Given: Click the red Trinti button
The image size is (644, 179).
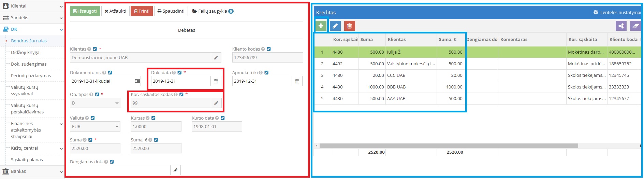Looking at the screenshot, I should (x=142, y=11).
